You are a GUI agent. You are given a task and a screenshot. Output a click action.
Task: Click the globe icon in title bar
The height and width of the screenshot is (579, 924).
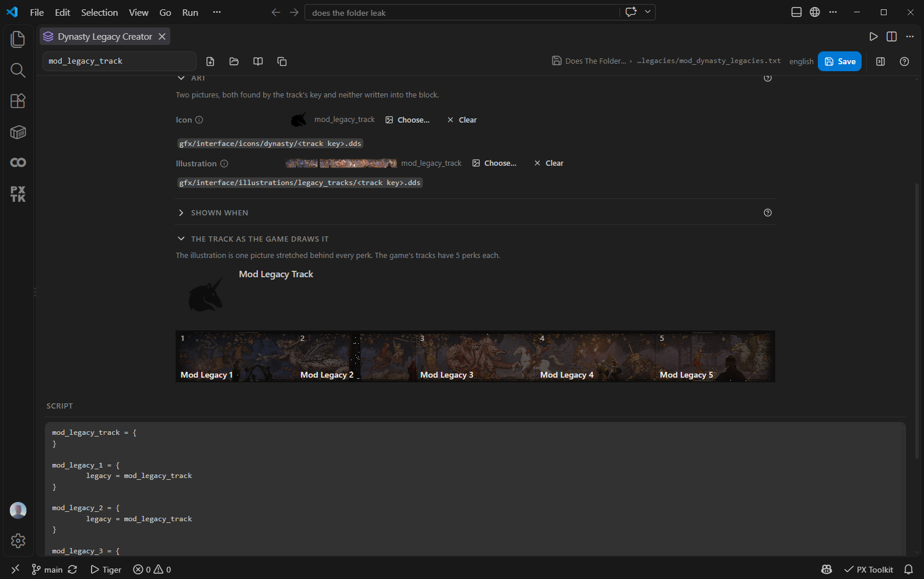click(815, 12)
